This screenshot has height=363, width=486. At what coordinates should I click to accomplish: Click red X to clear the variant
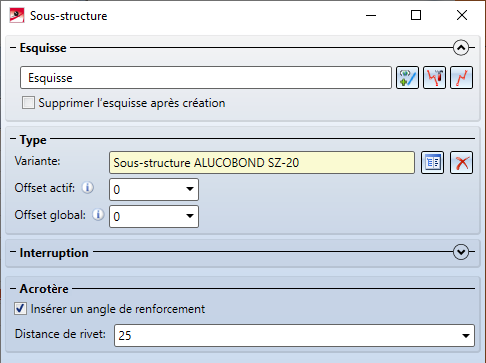coord(461,163)
